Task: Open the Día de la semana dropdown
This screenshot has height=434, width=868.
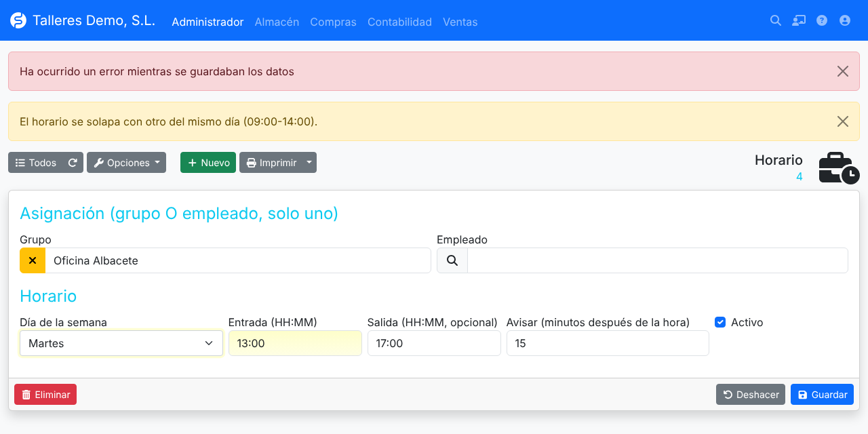Action: pyautogui.click(x=121, y=343)
